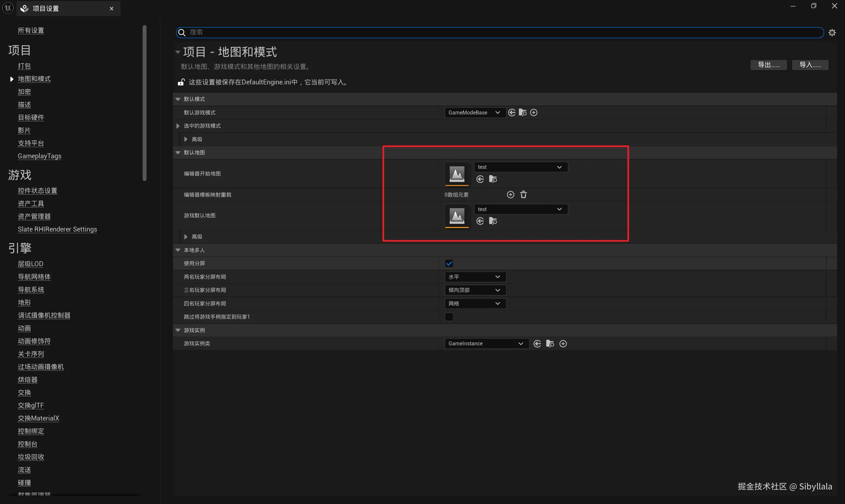845x504 pixels.
Task: Click the add icon beside GameModeBase dropdown
Action: pyautogui.click(x=534, y=112)
